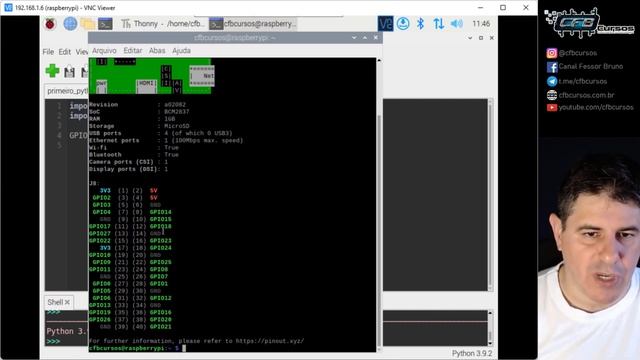Maximize the VNC Viewer window
The width and height of the screenshot is (640, 360).
(503, 8)
